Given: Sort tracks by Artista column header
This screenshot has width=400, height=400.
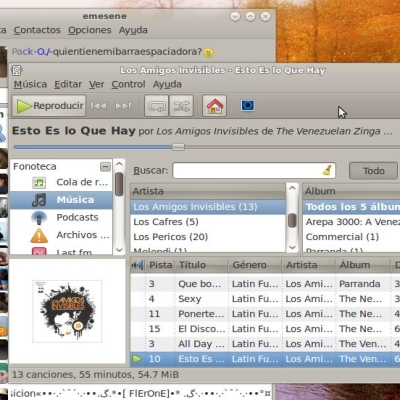Looking at the screenshot, I should point(309,265).
